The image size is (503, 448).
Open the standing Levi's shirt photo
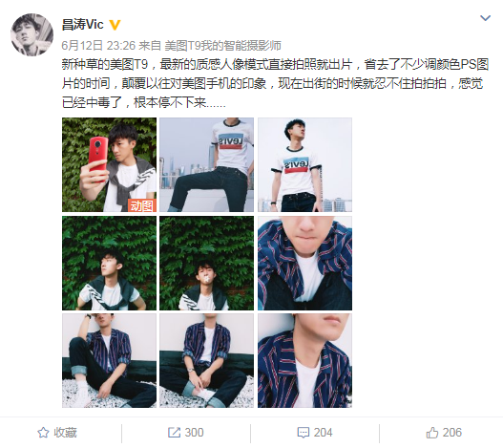pos(304,164)
